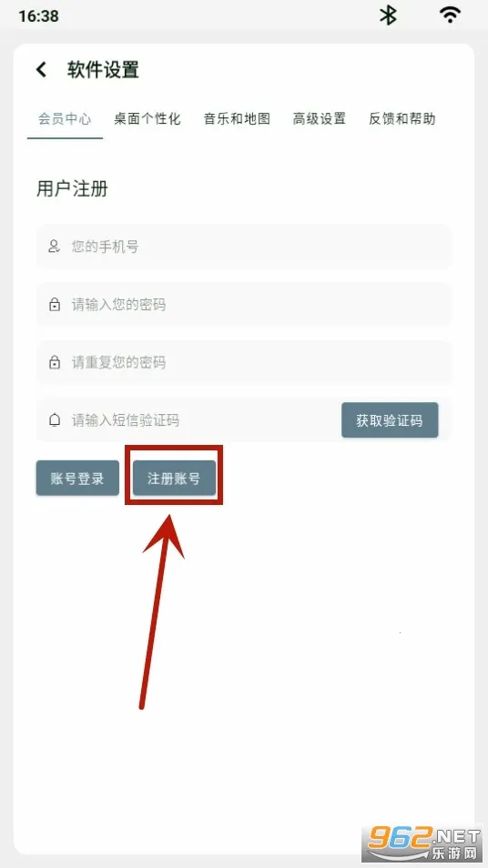
Task: Focus the 请重复您的密码 field
Action: [244, 363]
